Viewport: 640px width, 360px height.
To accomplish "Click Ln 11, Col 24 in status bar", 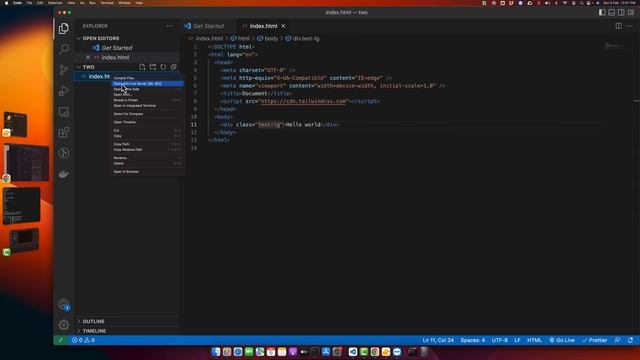I will (x=438, y=340).
